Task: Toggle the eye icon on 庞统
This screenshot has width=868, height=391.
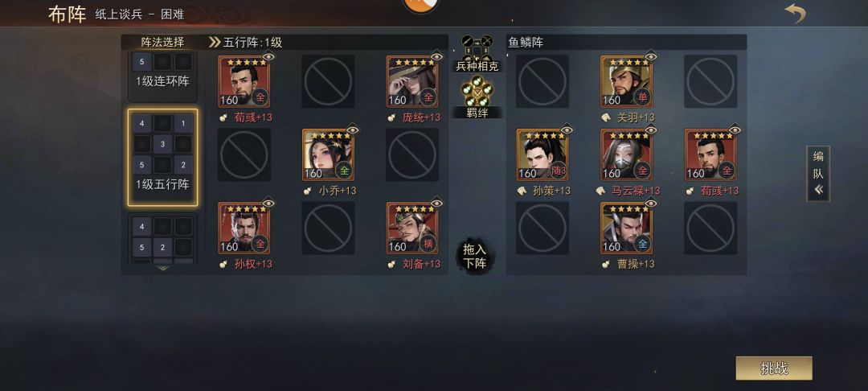Action: tap(436, 56)
